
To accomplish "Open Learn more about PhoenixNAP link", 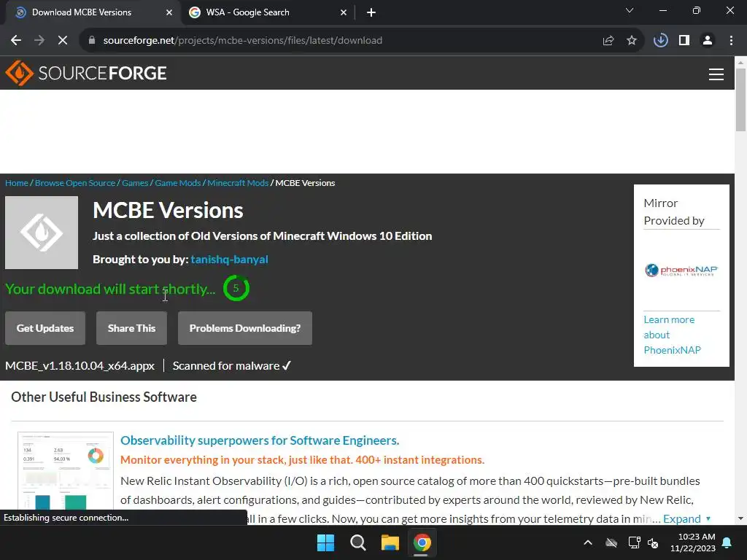I will click(x=672, y=335).
